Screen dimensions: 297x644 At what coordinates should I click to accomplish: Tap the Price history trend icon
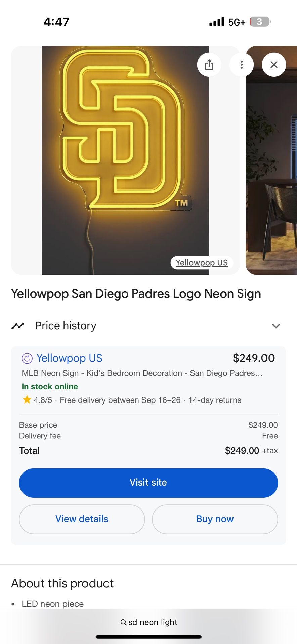[18, 326]
